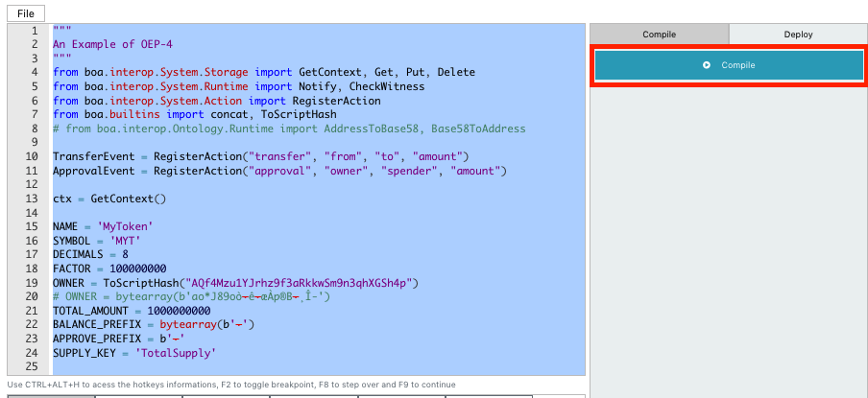Click the GetContext() call on ctx line
This screenshot has width=868, height=398.
tap(129, 199)
